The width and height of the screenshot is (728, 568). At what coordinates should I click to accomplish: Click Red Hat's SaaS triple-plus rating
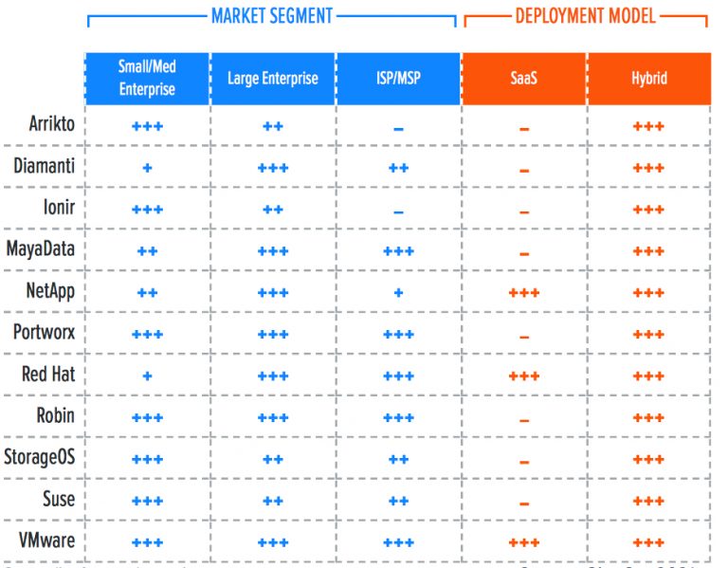pyautogui.click(x=523, y=376)
